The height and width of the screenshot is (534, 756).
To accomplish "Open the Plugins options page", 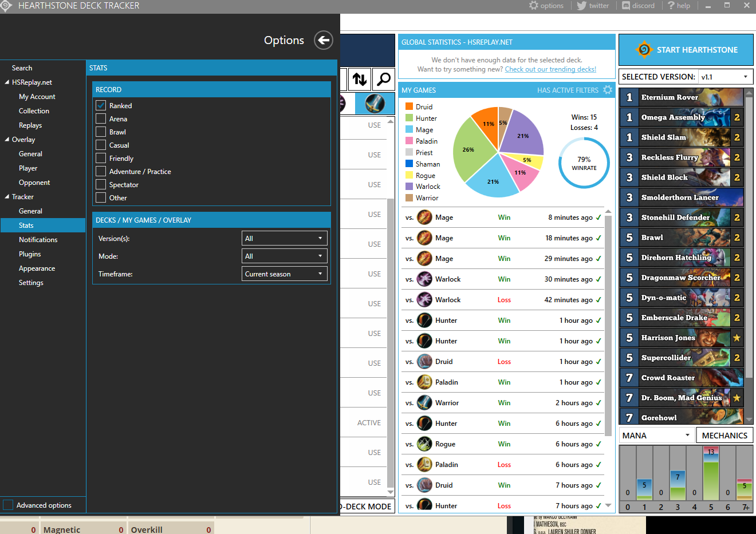I will [x=30, y=254].
